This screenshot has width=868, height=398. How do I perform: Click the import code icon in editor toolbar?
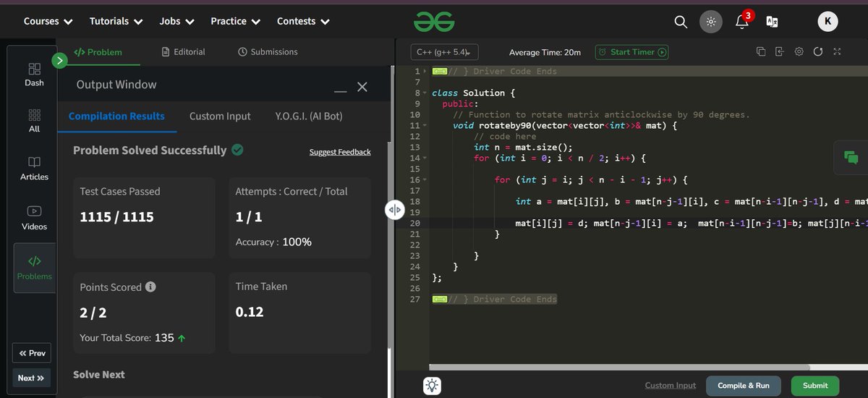780,51
